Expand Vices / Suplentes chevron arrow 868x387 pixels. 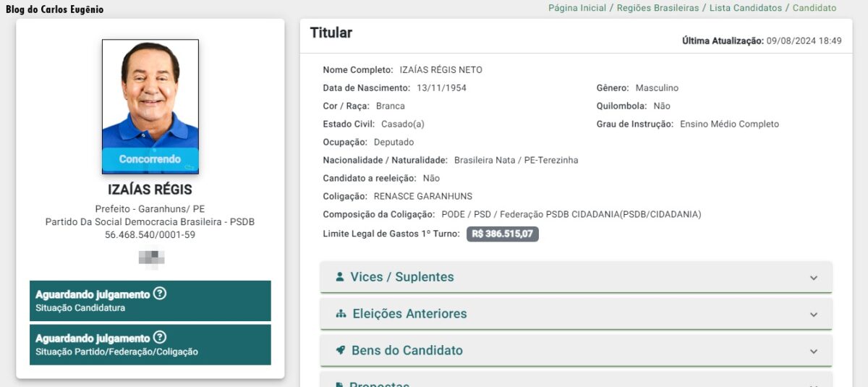point(814,278)
